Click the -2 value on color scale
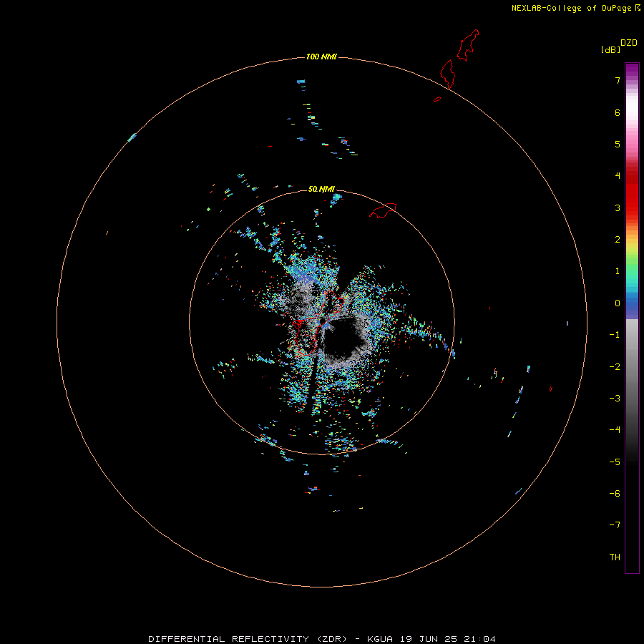 615,367
